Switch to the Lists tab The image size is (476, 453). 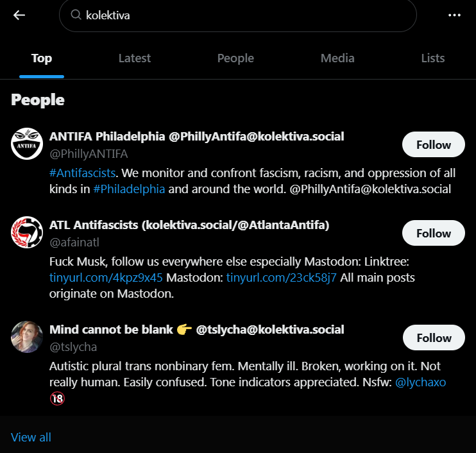[433, 58]
